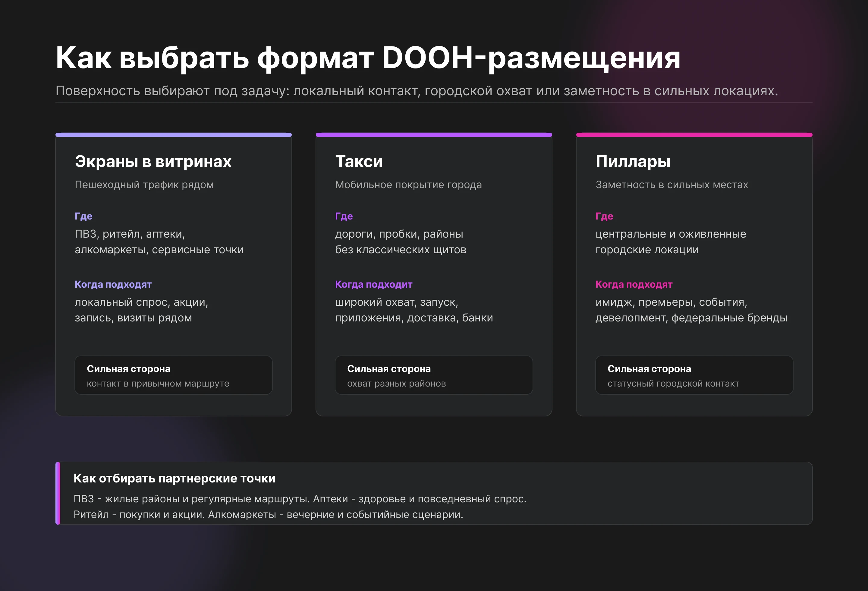Click the line starting «Ритейл - покупки и акции»

click(x=268, y=515)
